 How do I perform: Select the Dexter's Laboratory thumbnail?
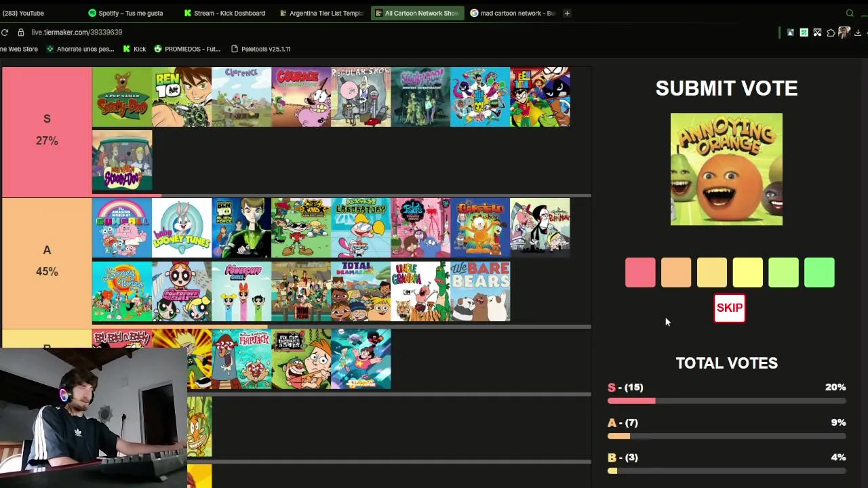[361, 228]
